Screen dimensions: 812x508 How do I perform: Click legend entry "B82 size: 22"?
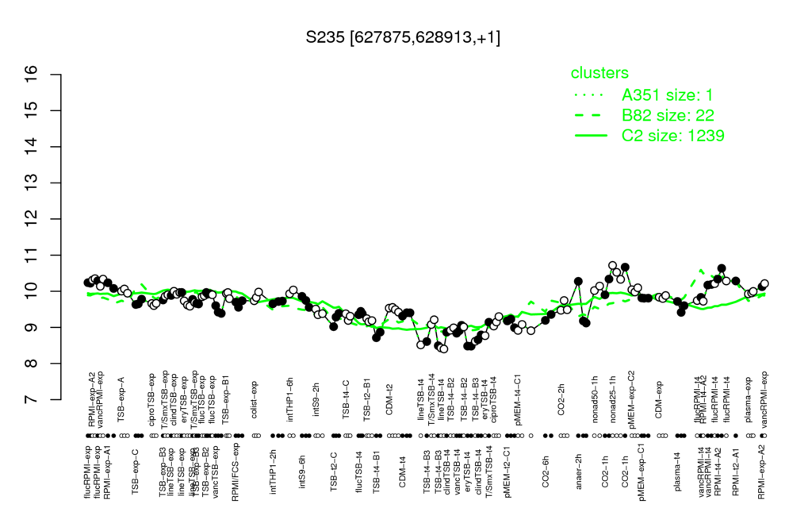pos(668,115)
